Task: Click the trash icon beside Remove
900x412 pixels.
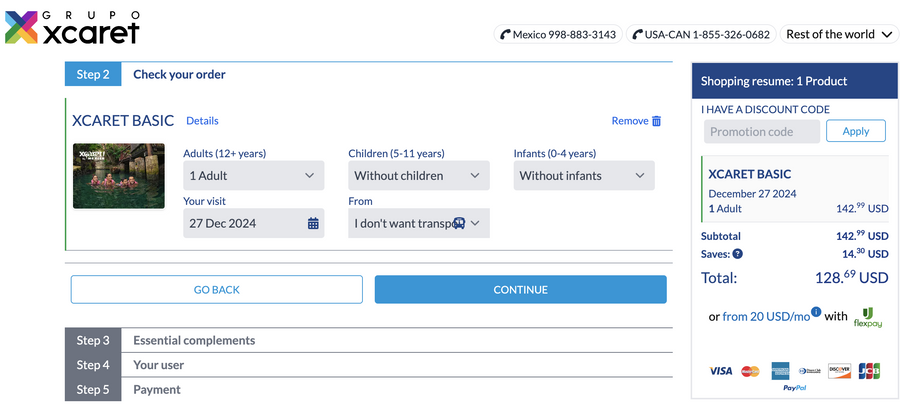Action: click(x=657, y=121)
